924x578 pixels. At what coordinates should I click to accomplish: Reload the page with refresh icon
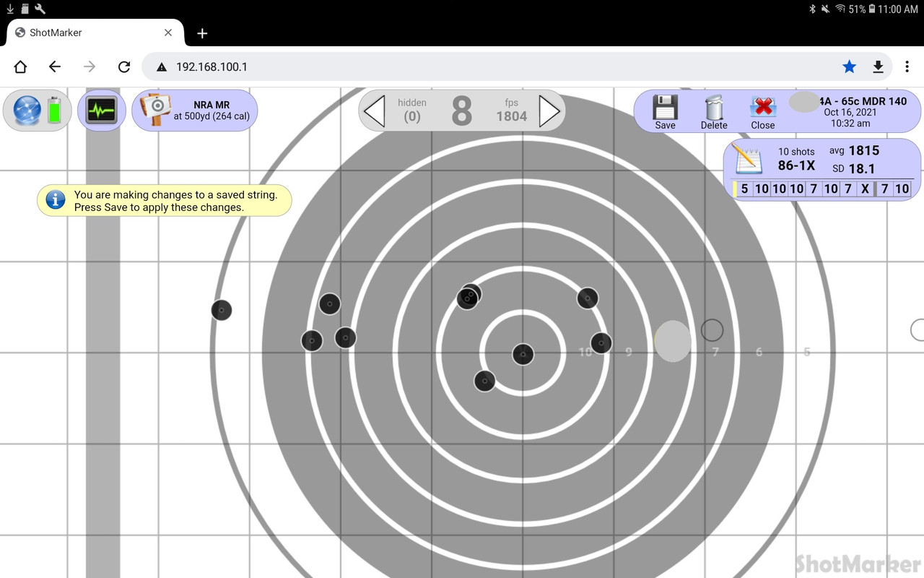click(124, 66)
